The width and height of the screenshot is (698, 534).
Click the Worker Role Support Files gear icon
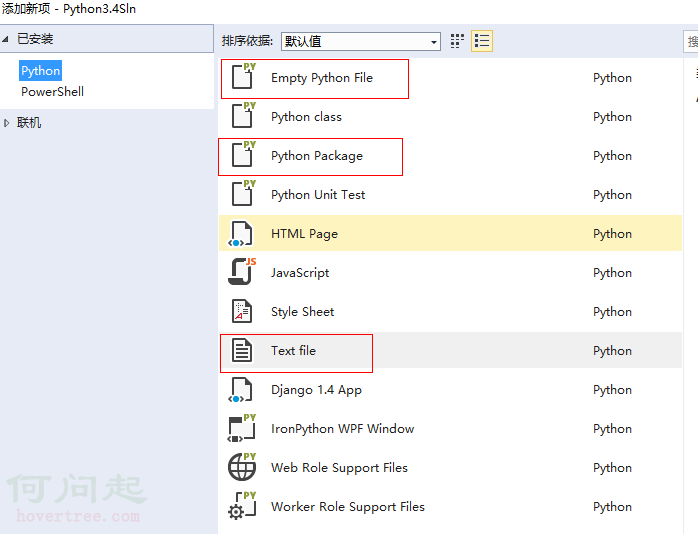tap(242, 506)
